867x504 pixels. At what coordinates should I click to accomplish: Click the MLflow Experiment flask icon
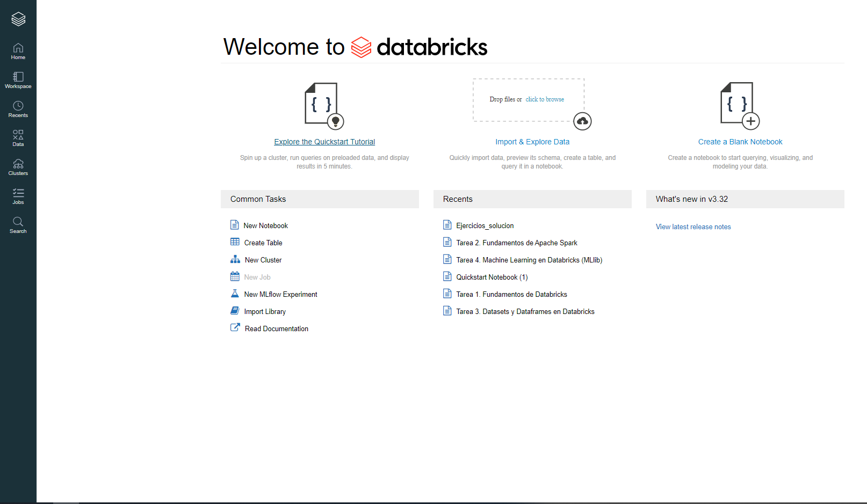(235, 294)
